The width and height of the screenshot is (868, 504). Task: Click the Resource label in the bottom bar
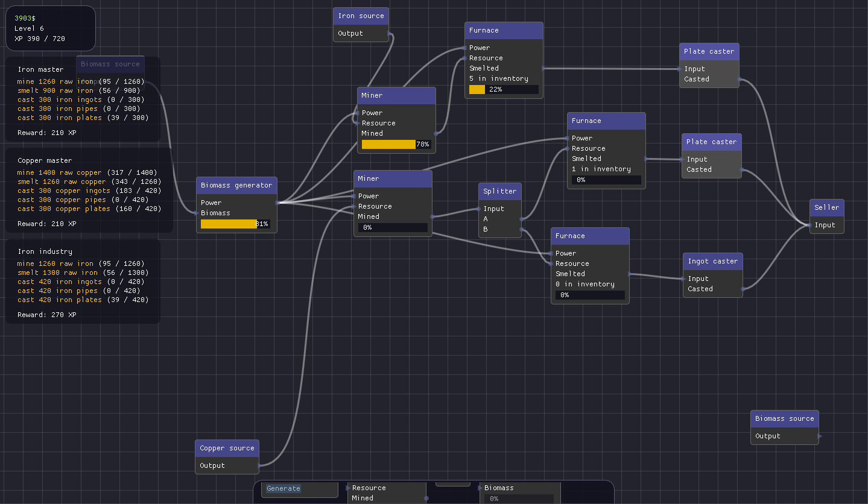point(369,488)
